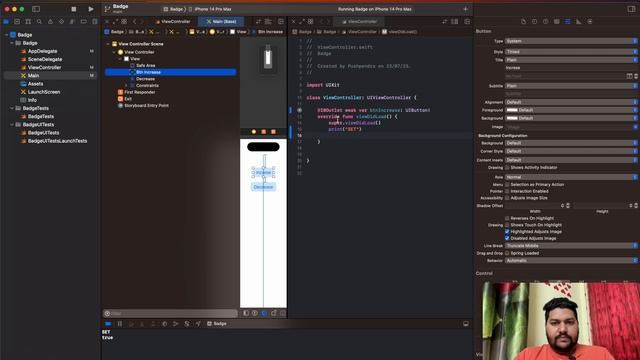
Task: Show the File inspector icon
Action: tap(523, 21)
